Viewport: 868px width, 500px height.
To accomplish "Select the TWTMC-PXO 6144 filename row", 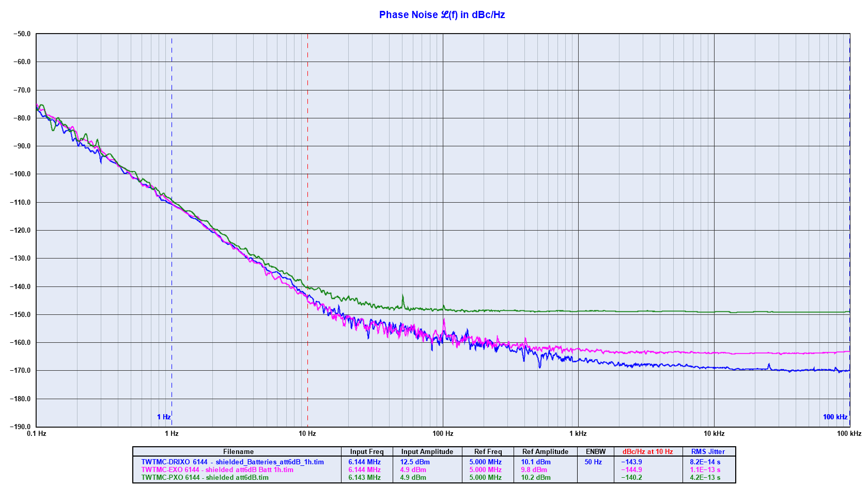I will (x=205, y=478).
